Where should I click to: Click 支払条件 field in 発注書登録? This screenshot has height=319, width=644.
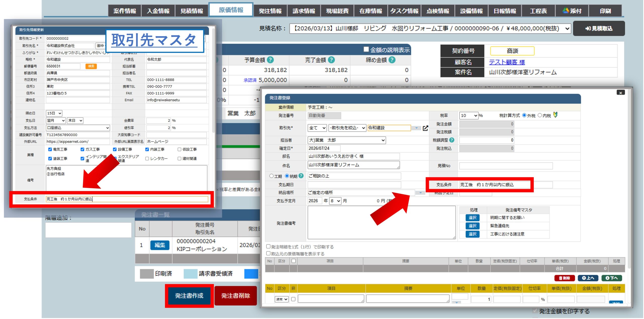point(506,185)
